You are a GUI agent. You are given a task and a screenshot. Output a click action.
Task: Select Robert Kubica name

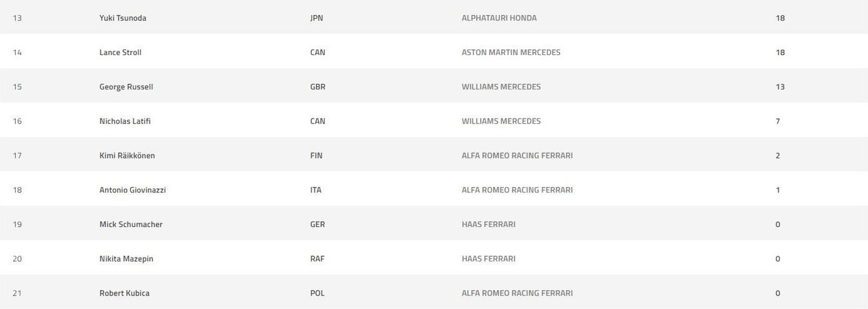point(124,293)
